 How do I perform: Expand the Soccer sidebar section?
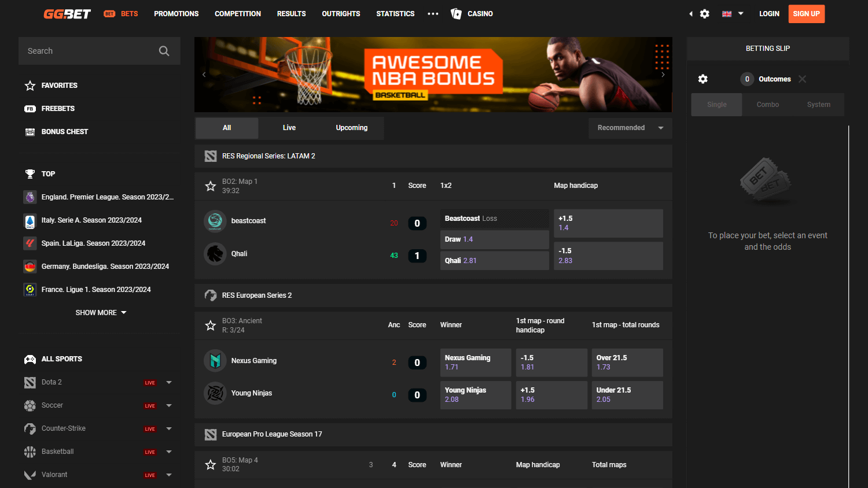169,405
